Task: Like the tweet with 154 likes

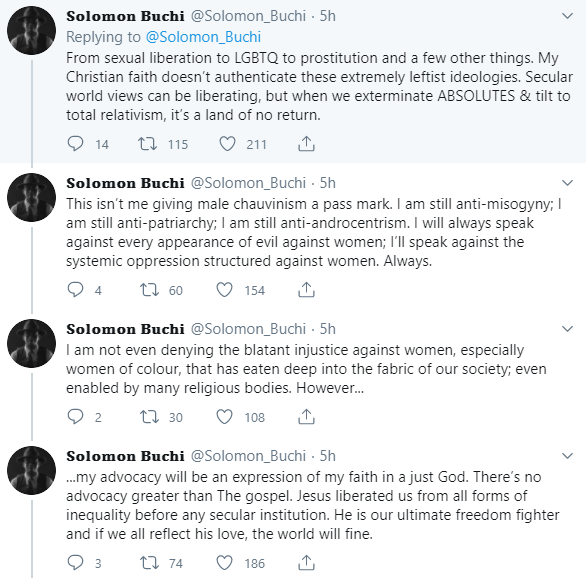Action: 225,290
